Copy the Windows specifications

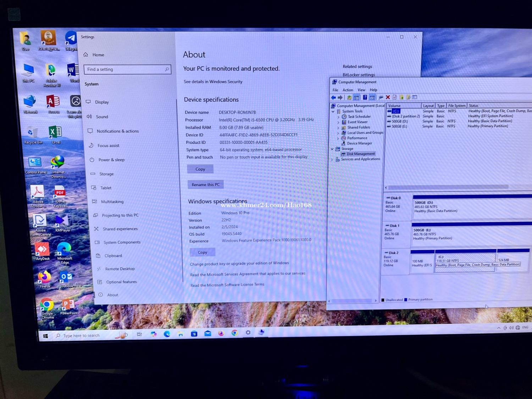(203, 252)
